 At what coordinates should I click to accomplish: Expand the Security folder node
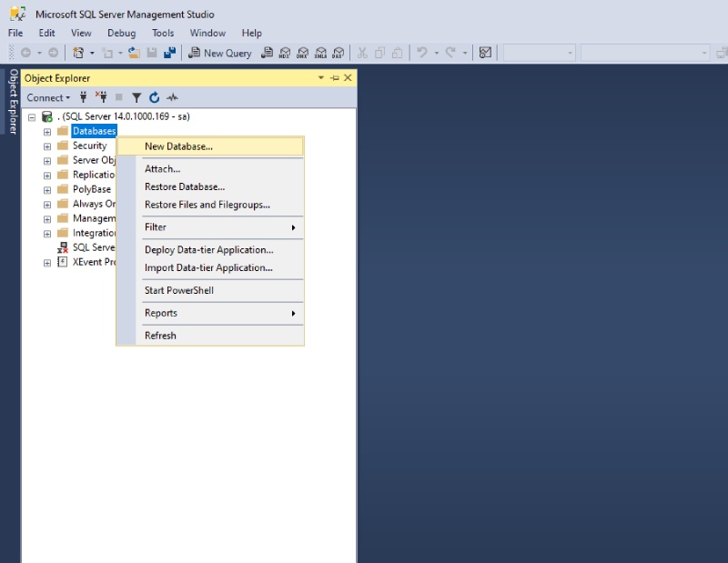[47, 146]
